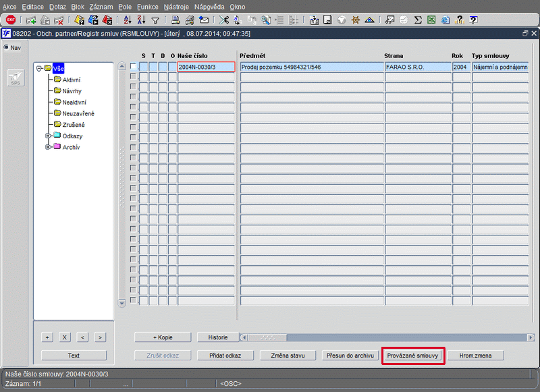The image size is (540, 392).
Task: Click the cancel query toolbar icon
Action: (107, 20)
